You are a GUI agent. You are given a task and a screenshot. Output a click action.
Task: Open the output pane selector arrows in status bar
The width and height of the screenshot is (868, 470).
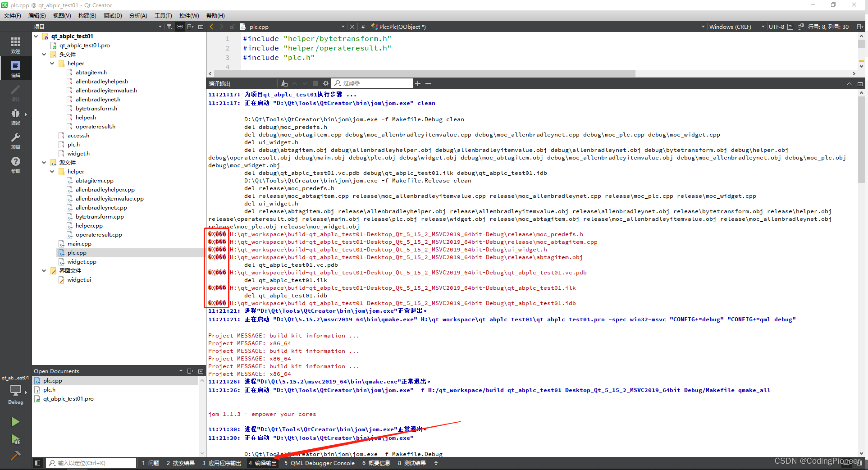[x=436, y=463]
